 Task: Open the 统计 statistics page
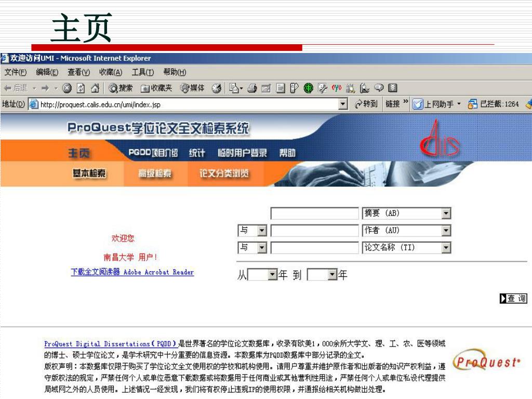(197, 153)
